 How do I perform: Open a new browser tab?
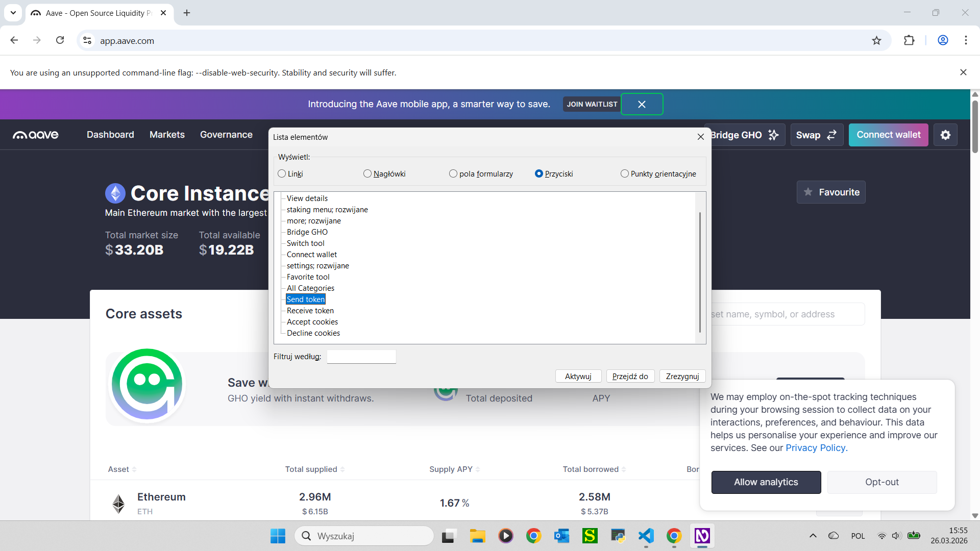point(187,13)
